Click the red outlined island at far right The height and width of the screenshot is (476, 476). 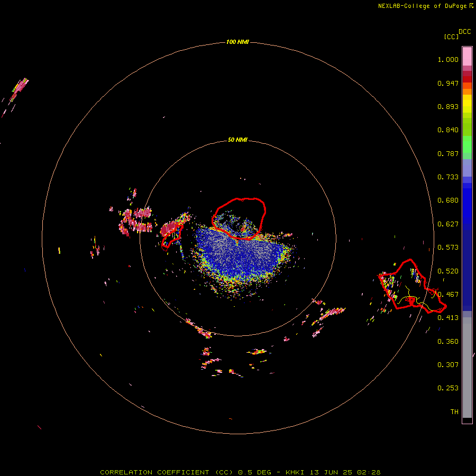tap(412, 286)
